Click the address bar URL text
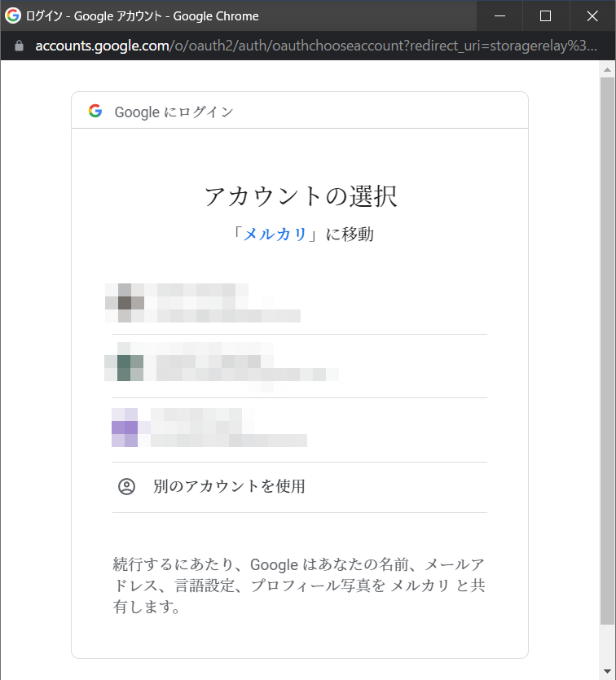Screen dimensions: 616x680 point(316,46)
